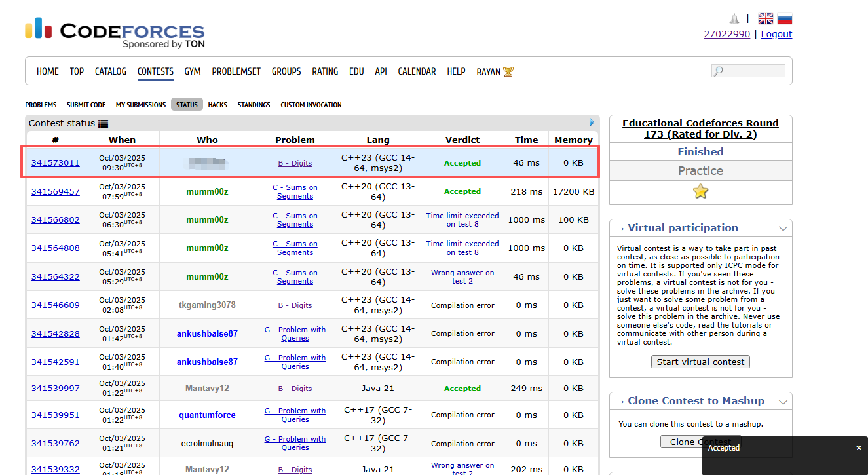This screenshot has width=868, height=475.
Task: Click Time limit exceeded verdict in row 341566802
Action: click(x=462, y=219)
